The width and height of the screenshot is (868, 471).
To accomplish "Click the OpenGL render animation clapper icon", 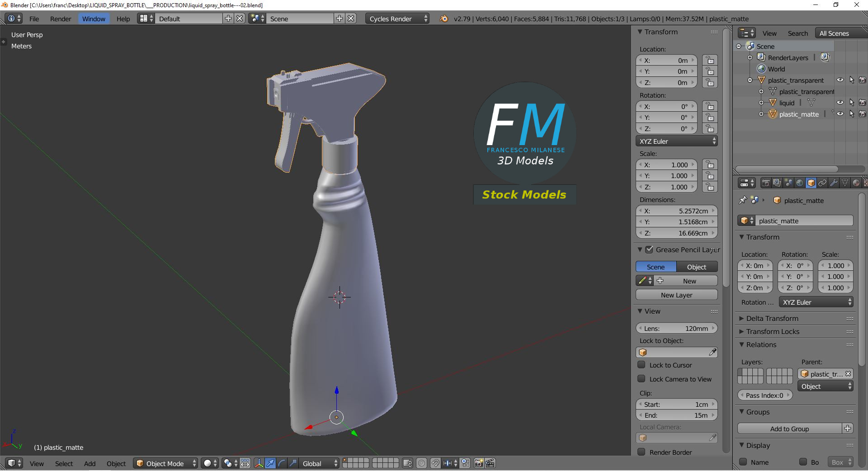I will 490,463.
